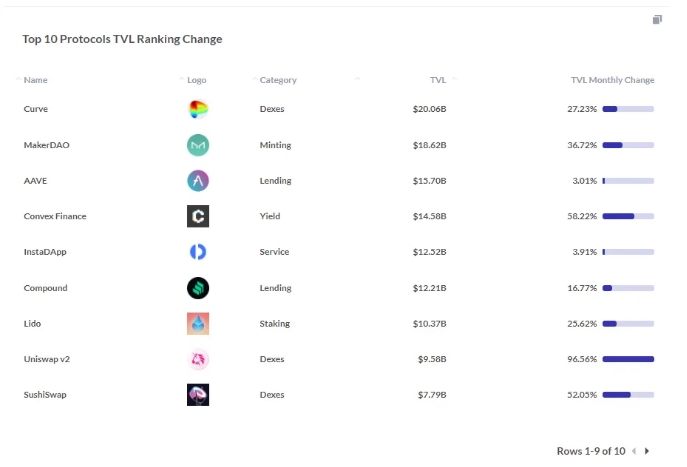The image size is (687, 467).
Task: Click the Compound green logo
Action: click(198, 288)
